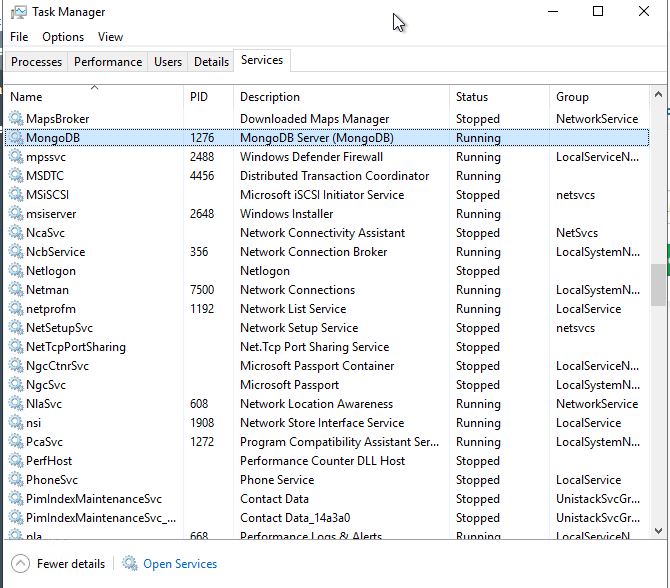
Task: Select Phone Service description
Action: point(277,480)
